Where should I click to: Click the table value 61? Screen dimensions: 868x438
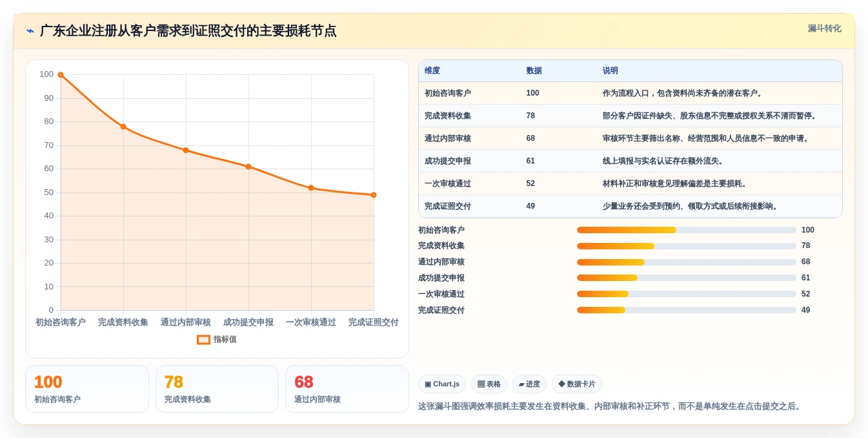(530, 161)
